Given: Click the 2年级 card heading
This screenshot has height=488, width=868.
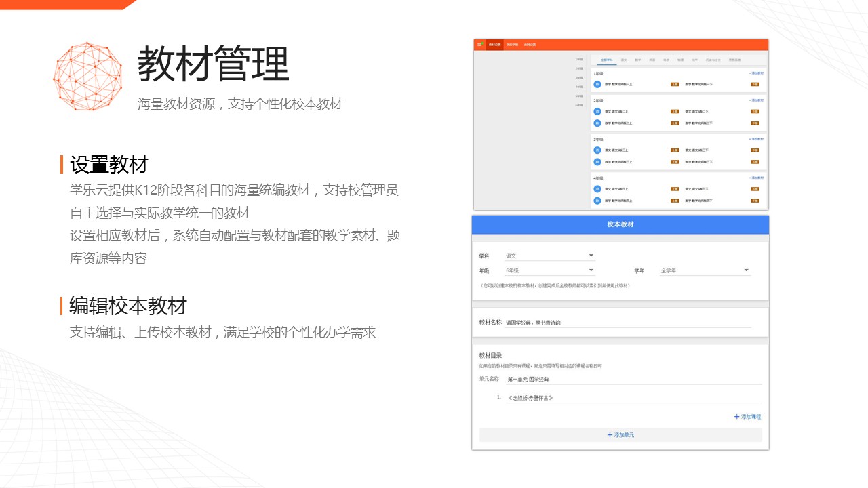Looking at the screenshot, I should pos(598,100).
